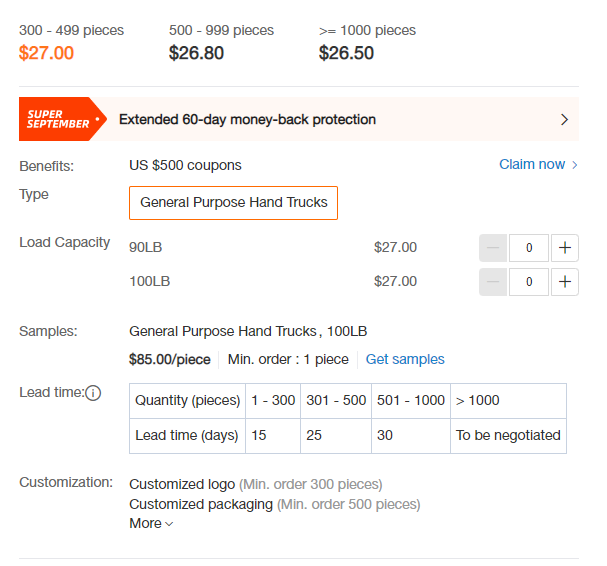Click the 90LB quantity input field

point(529,247)
